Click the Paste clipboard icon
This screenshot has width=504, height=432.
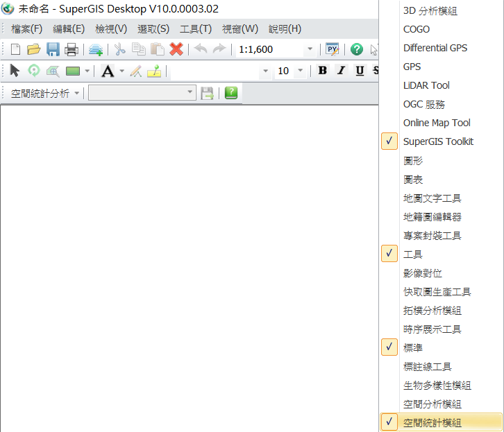click(158, 49)
